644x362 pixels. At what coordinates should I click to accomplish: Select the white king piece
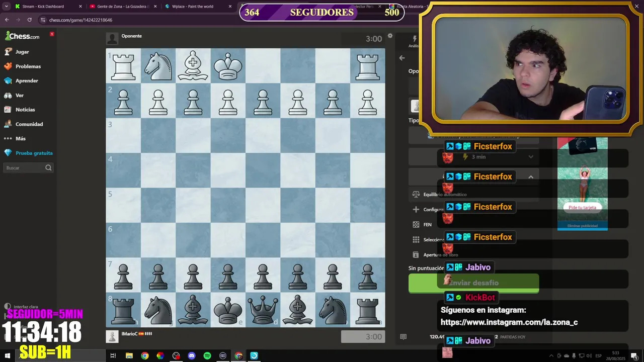coord(228,65)
